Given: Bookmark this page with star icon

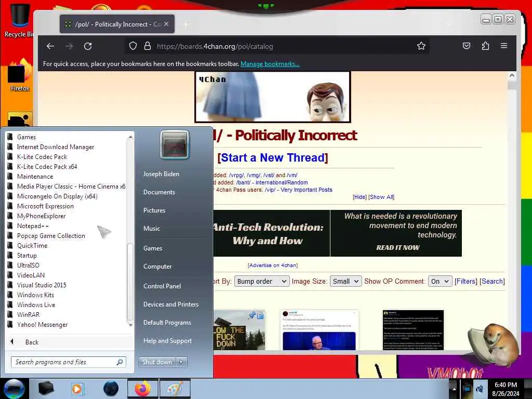Looking at the screenshot, I should pyautogui.click(x=421, y=46).
